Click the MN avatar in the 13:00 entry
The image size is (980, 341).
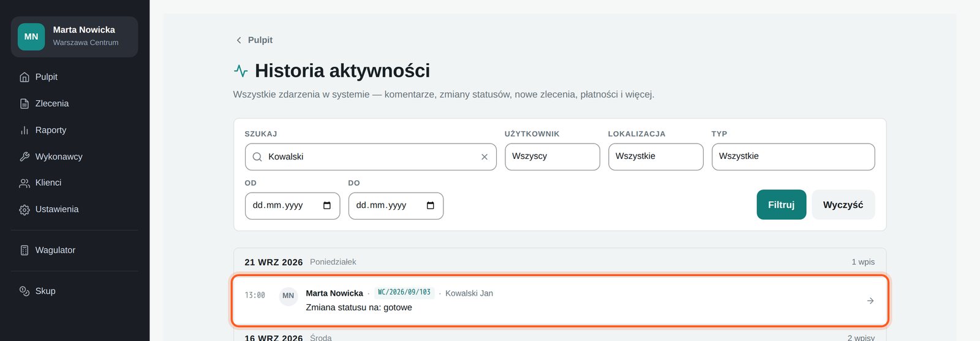point(288,296)
